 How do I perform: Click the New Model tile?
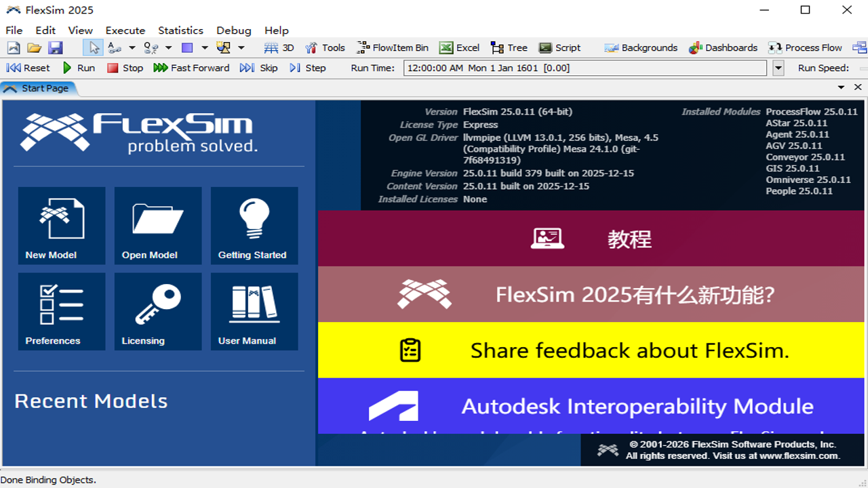(x=62, y=226)
